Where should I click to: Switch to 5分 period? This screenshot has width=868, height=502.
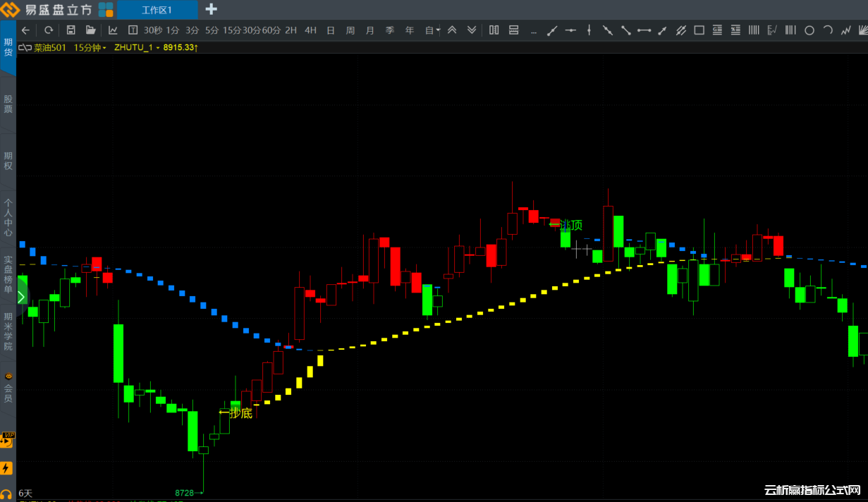pyautogui.click(x=212, y=30)
